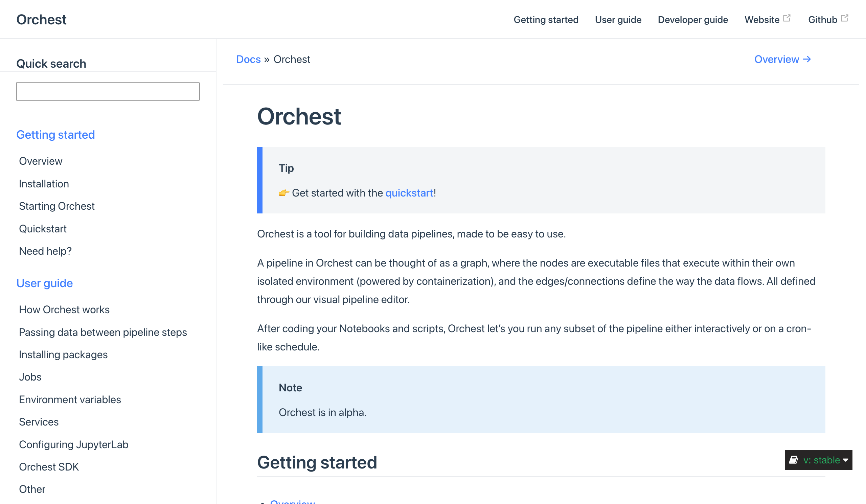
Task: Open Getting started sidebar section heading
Action: [55, 135]
